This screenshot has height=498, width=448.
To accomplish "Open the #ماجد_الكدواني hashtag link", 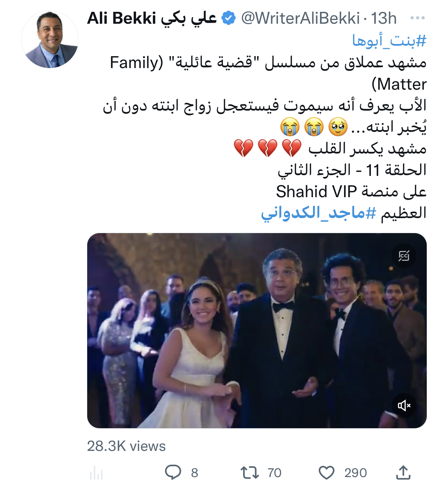I will pos(319,213).
